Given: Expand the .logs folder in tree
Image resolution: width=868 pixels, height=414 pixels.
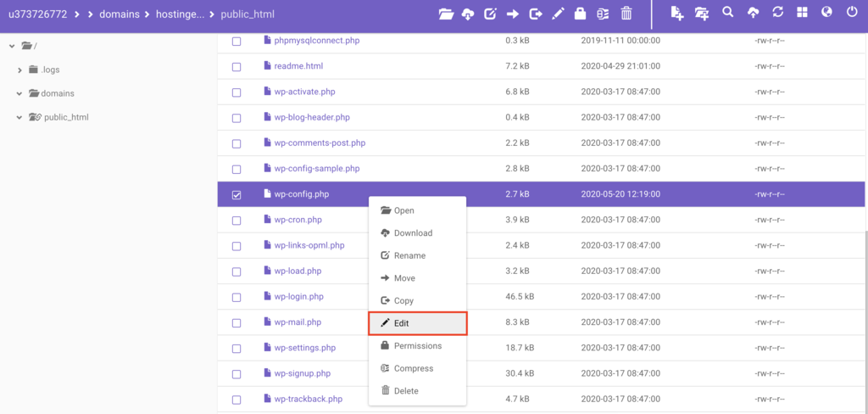Looking at the screenshot, I should coord(19,70).
